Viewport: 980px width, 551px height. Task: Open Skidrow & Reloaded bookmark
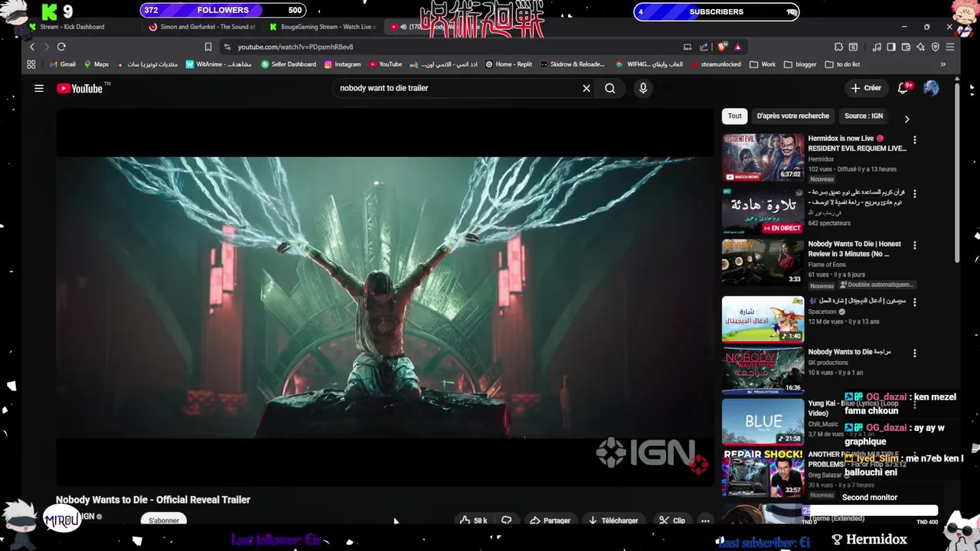(x=572, y=64)
